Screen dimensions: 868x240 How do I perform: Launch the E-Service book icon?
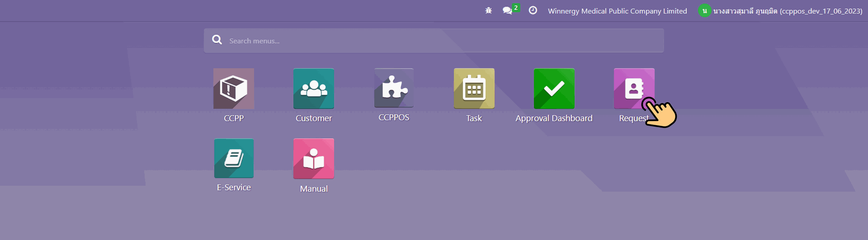point(234,158)
